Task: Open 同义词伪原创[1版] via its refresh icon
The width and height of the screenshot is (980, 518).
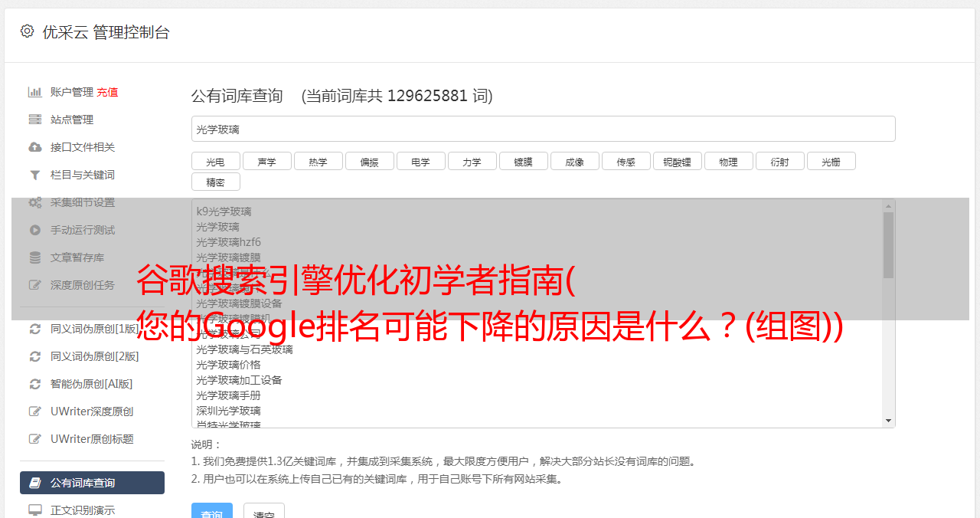Action: click(x=35, y=329)
